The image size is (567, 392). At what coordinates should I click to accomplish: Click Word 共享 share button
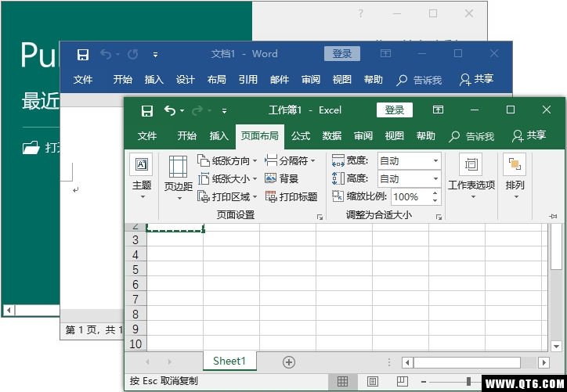pyautogui.click(x=476, y=79)
